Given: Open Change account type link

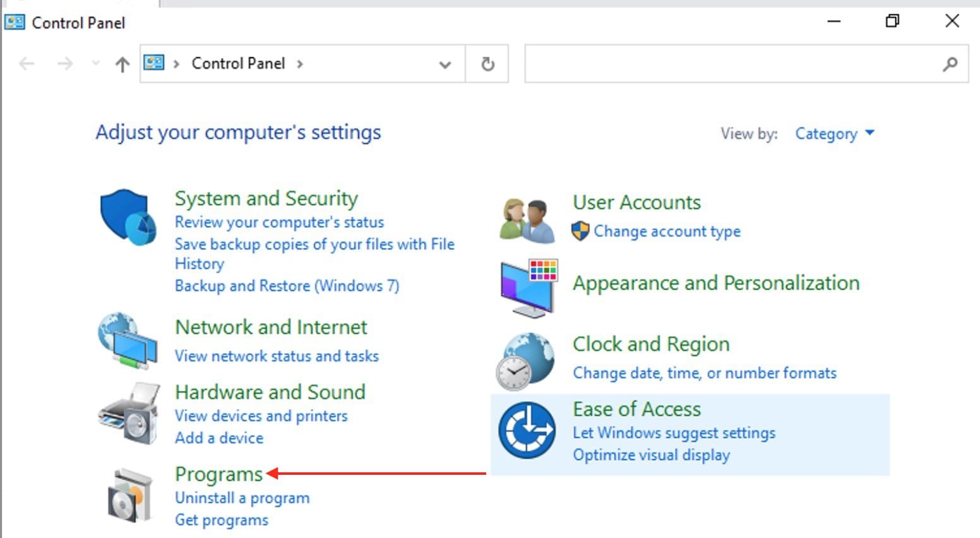Looking at the screenshot, I should (667, 231).
